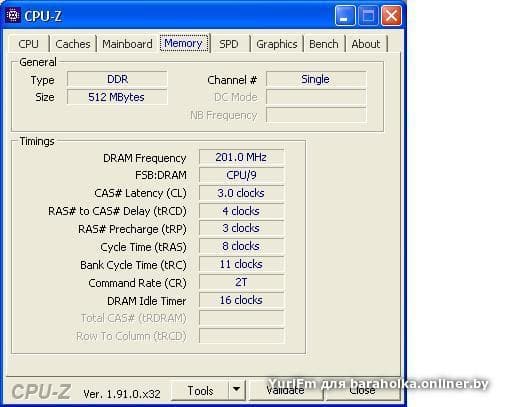Switch to the SPD tab

tap(229, 44)
